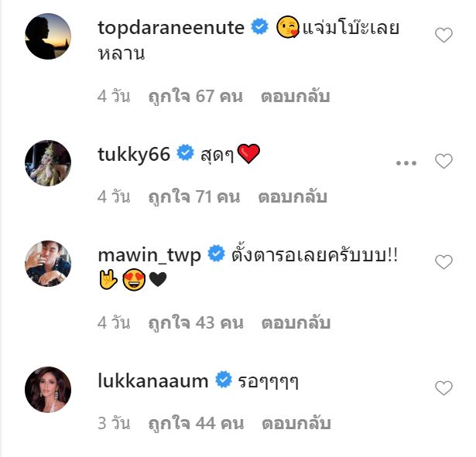Image resolution: width=476 pixels, height=457 pixels.
Task: Like the topdaraneenute comment with heart
Action: 443,36
